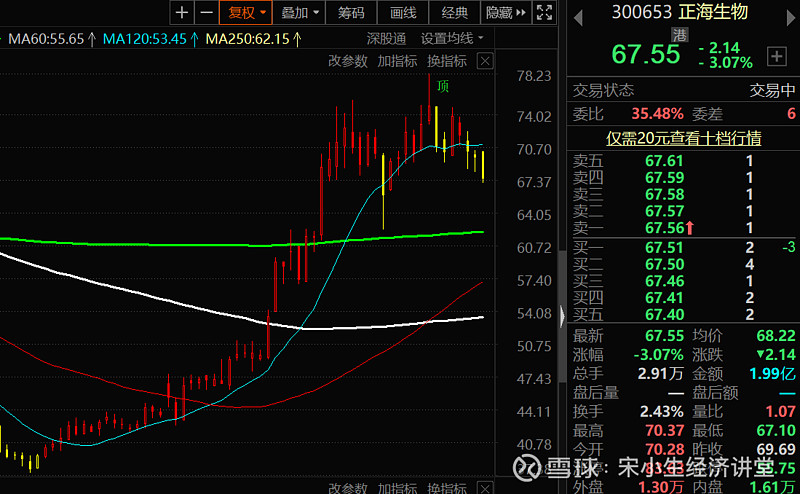
Task: Click the 港 tag icon
Action: (680, 35)
